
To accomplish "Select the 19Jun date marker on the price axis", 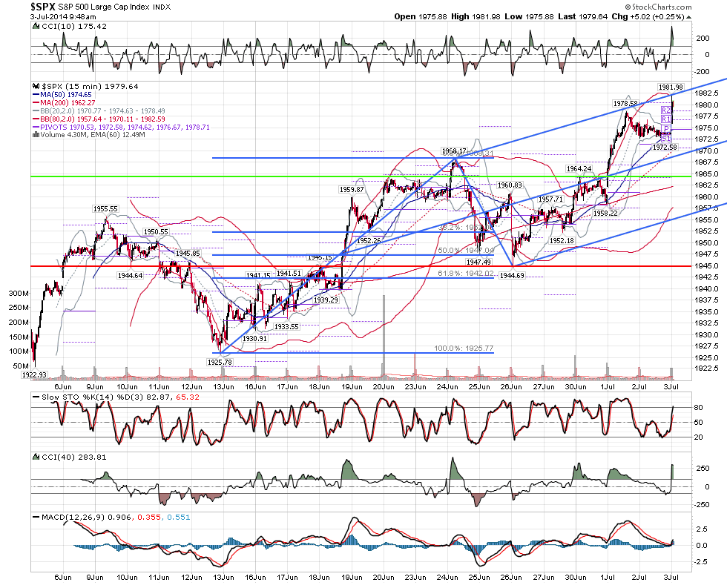I will pyautogui.click(x=352, y=387).
